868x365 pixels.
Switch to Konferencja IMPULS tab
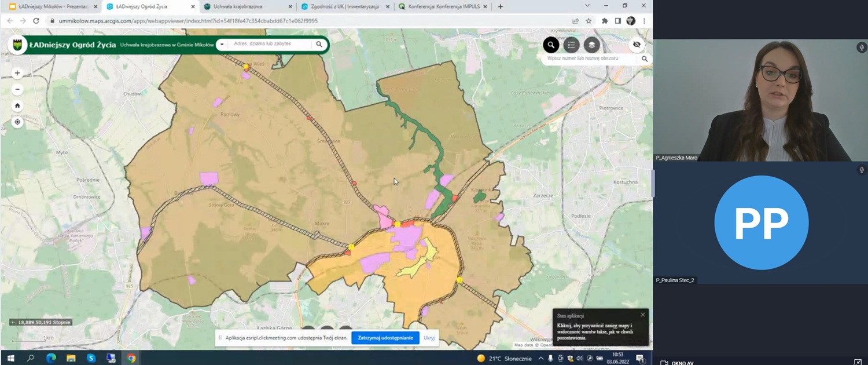(443, 6)
